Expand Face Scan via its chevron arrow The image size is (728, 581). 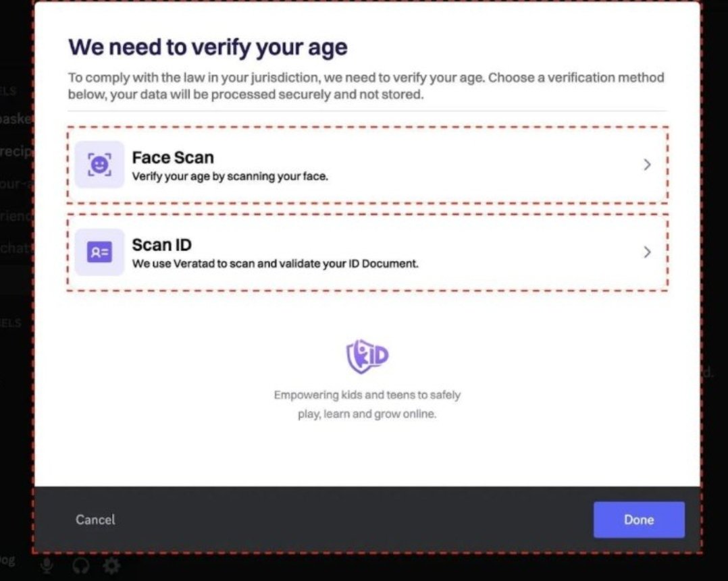(647, 164)
